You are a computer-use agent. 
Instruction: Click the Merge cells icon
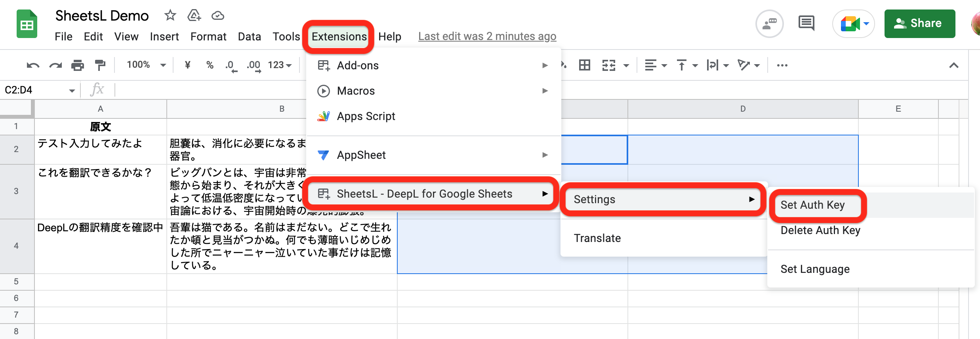(609, 65)
